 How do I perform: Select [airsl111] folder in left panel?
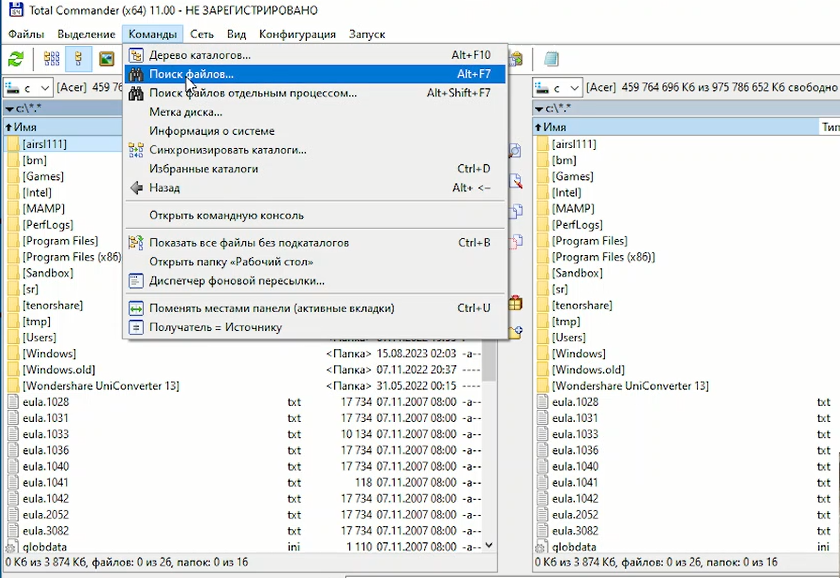(44, 144)
